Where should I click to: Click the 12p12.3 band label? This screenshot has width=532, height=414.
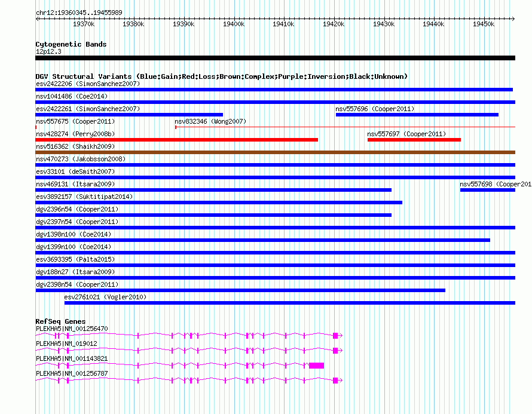pyautogui.click(x=48, y=51)
